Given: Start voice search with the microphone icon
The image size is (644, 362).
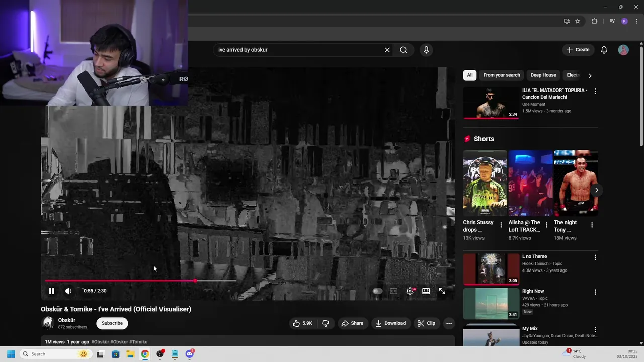Looking at the screenshot, I should pyautogui.click(x=426, y=50).
